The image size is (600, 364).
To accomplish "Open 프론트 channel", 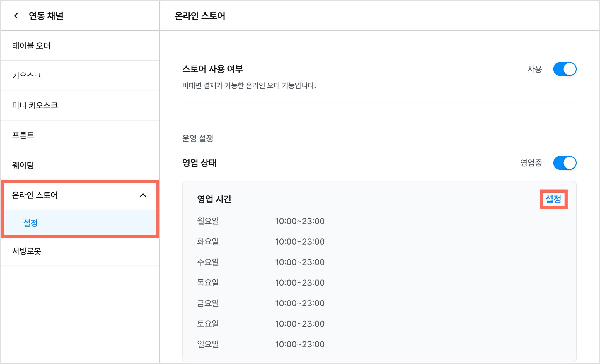I will [x=80, y=135].
